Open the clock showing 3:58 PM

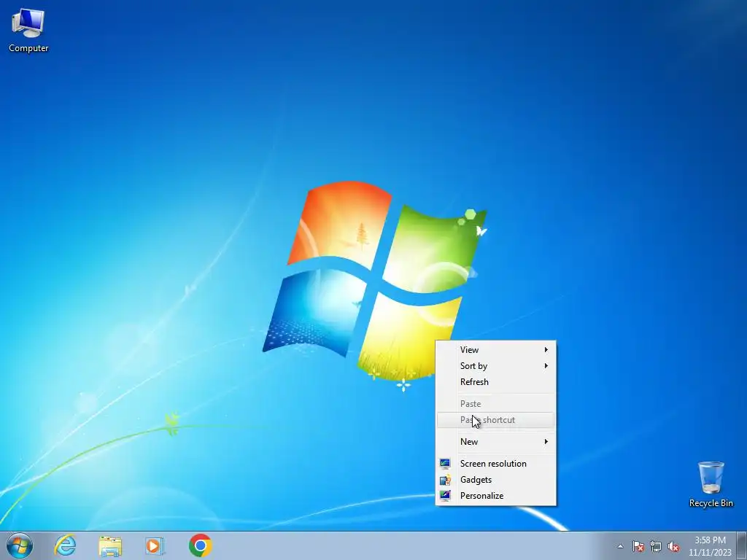pos(710,546)
